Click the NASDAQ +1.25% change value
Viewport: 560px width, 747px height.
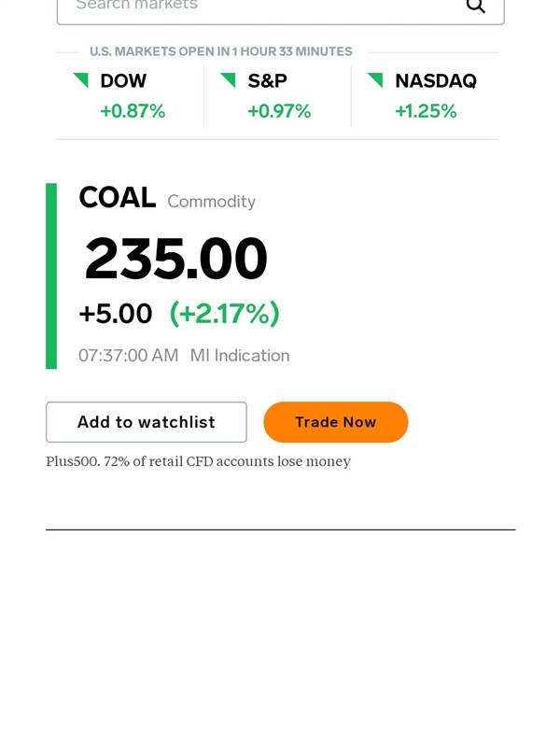point(426,111)
